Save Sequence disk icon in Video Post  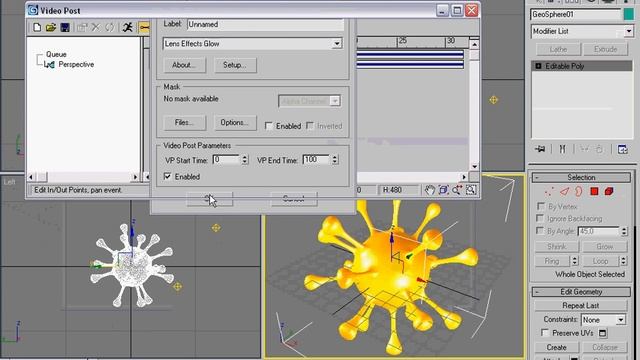(64, 27)
